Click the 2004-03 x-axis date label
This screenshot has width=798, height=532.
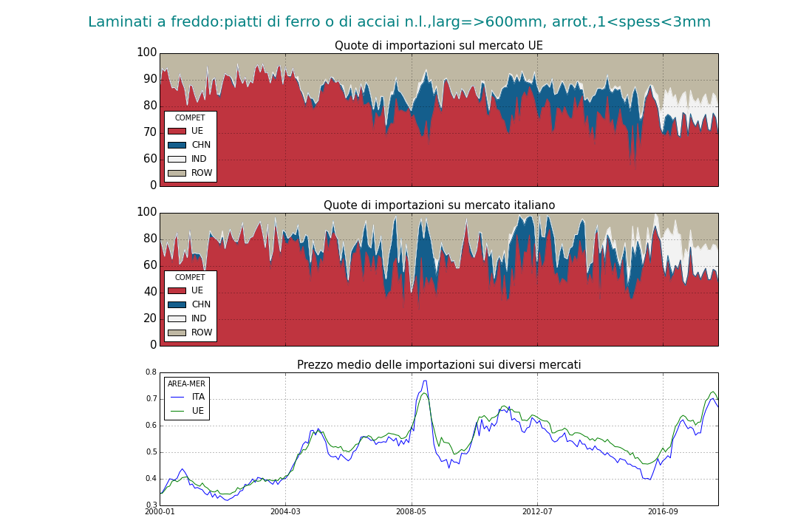click(x=285, y=511)
